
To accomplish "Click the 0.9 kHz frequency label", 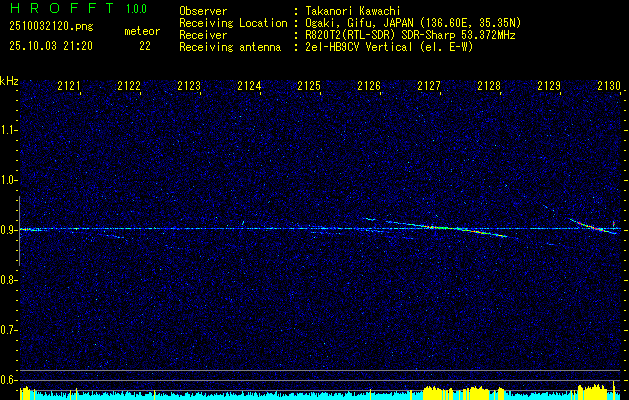I will click(8, 230).
